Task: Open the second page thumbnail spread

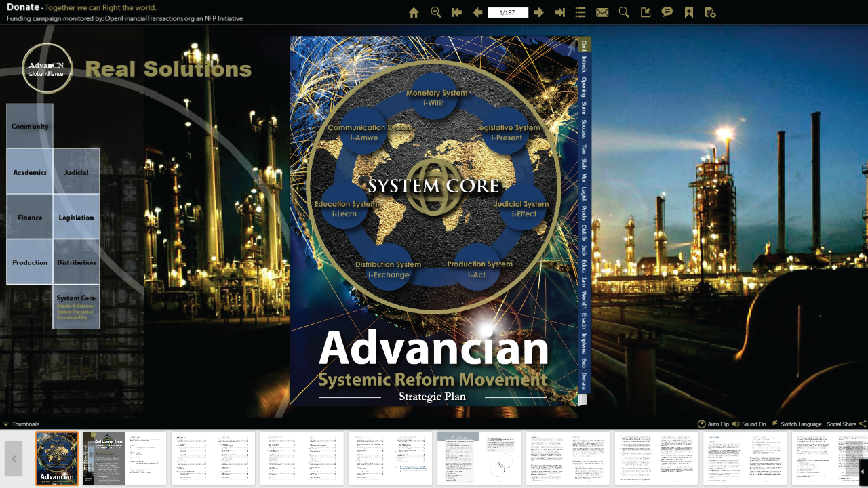Action: (125, 458)
